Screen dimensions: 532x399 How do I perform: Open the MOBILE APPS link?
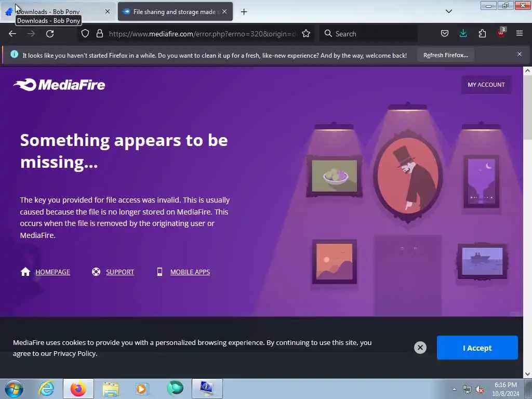click(x=190, y=272)
